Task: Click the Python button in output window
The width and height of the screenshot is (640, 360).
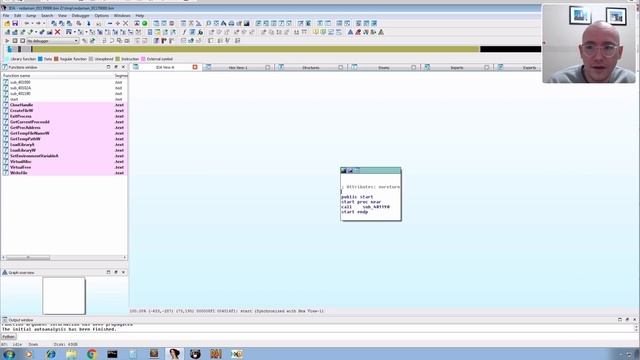Action: click(9, 337)
